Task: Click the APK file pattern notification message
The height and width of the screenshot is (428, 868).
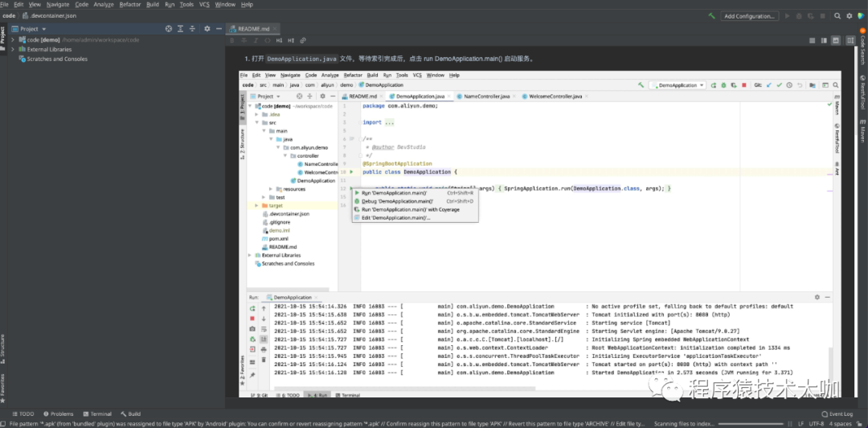Action: [x=326, y=423]
